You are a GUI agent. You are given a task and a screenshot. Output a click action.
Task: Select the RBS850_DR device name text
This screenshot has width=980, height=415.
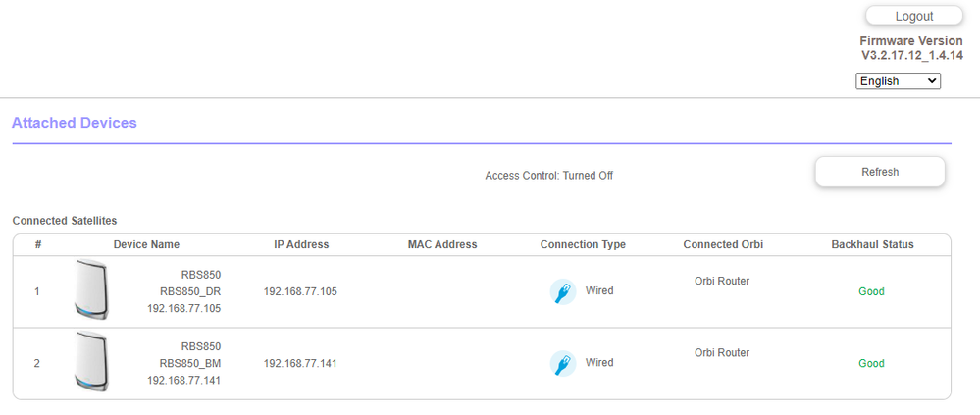click(x=190, y=291)
